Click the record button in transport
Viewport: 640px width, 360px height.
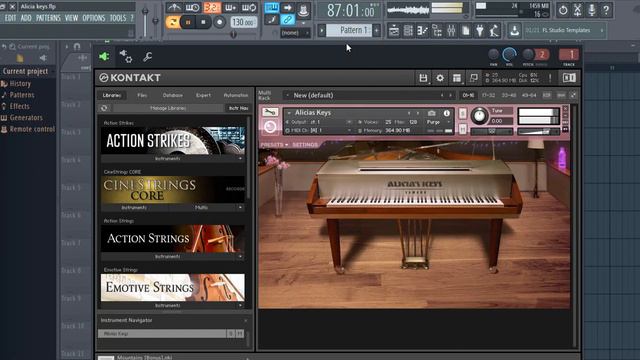(x=219, y=22)
